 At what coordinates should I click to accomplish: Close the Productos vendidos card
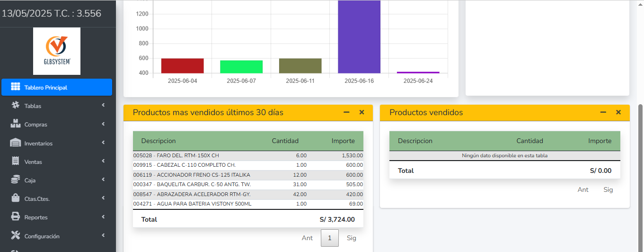click(x=618, y=112)
